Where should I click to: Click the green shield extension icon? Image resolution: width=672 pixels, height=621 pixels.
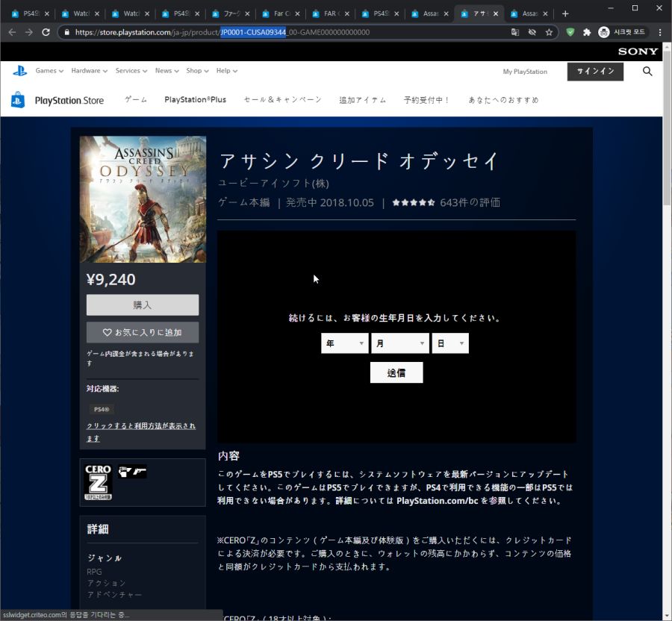(x=570, y=32)
